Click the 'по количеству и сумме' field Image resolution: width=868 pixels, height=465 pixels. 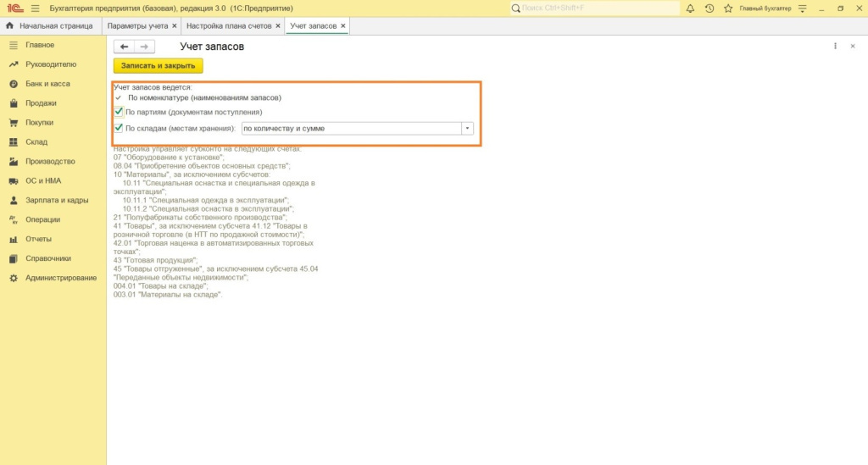click(x=352, y=128)
